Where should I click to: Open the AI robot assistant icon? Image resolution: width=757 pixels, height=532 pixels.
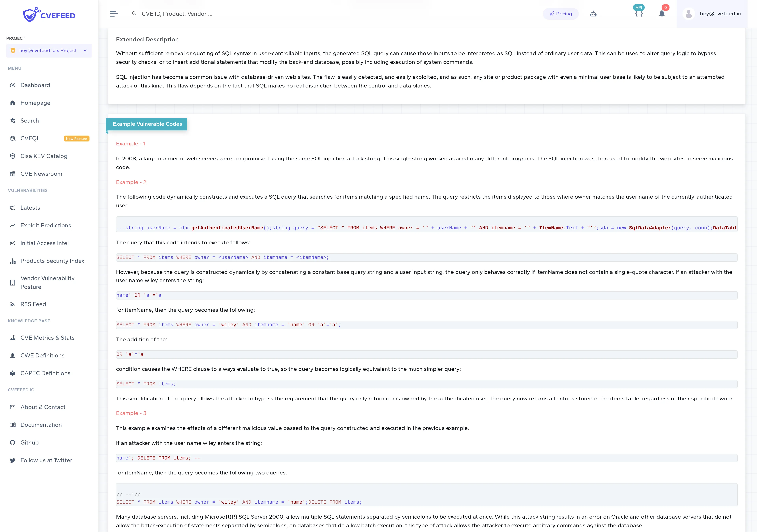coord(593,14)
